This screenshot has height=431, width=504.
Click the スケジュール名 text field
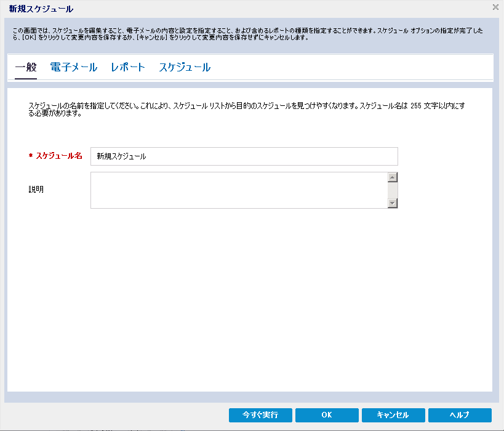click(244, 156)
